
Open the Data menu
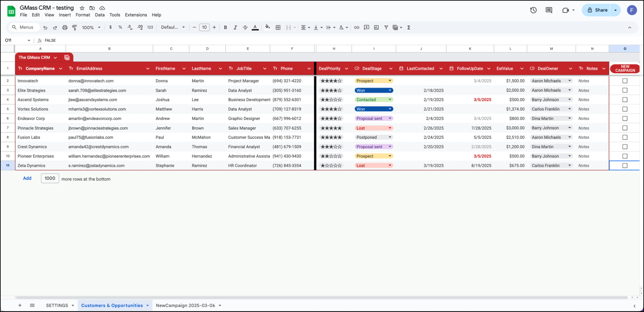(x=100, y=15)
